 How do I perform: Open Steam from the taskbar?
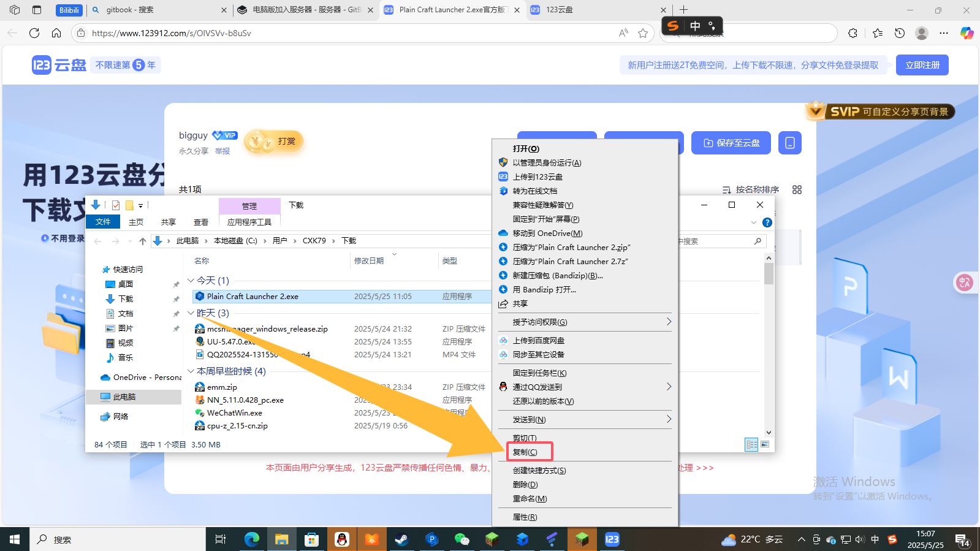401,539
